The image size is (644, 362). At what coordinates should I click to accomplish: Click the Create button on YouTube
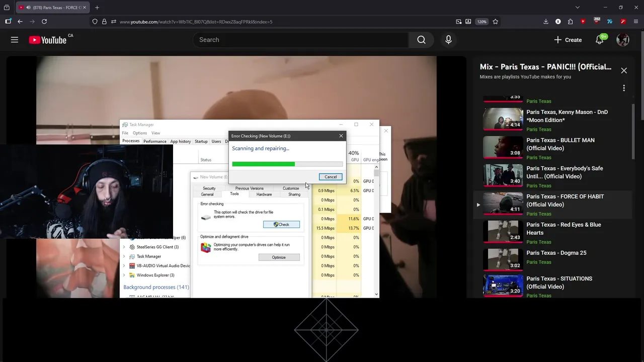click(x=568, y=40)
